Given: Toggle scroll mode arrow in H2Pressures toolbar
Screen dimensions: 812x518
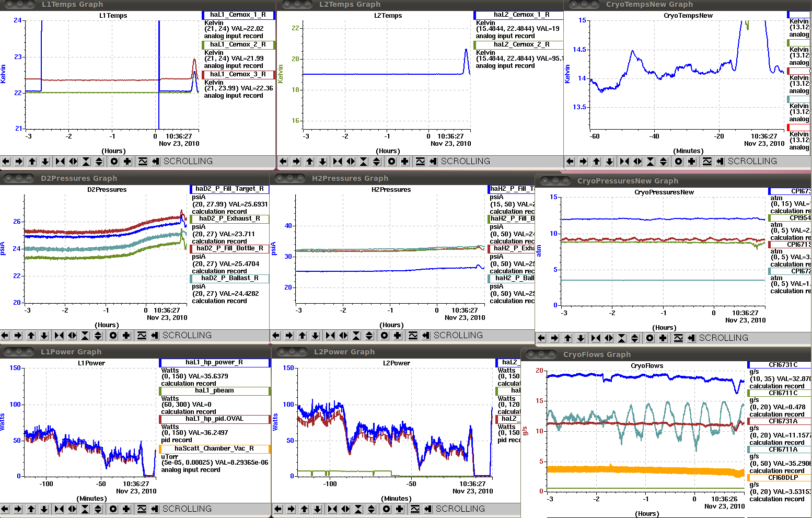Looking at the screenshot, I should tap(426, 336).
